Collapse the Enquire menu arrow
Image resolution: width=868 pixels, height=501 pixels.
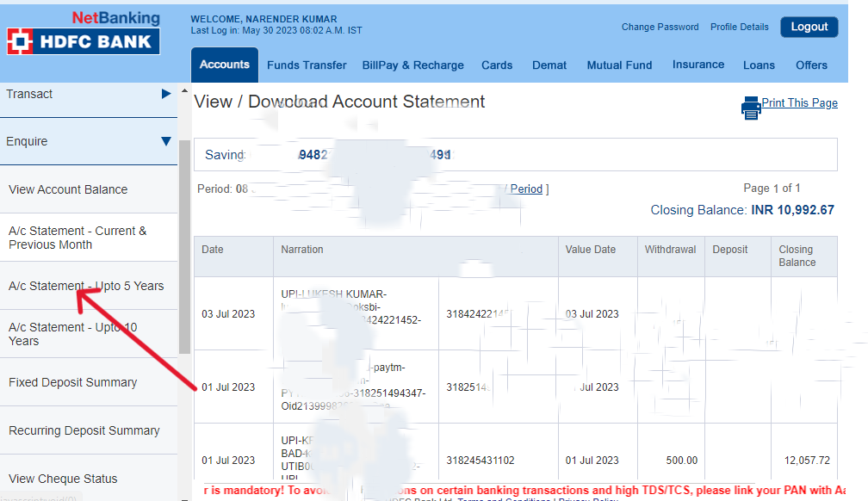165,141
